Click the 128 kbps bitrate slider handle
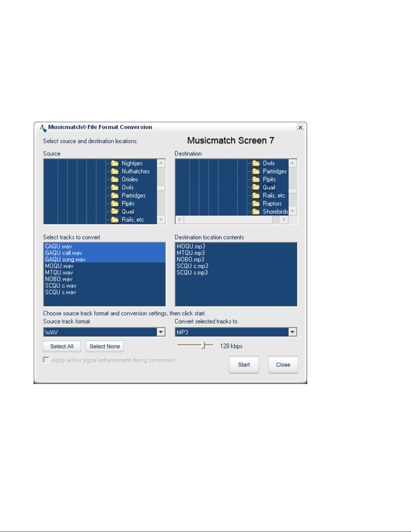The image size is (411, 532). pos(203,345)
